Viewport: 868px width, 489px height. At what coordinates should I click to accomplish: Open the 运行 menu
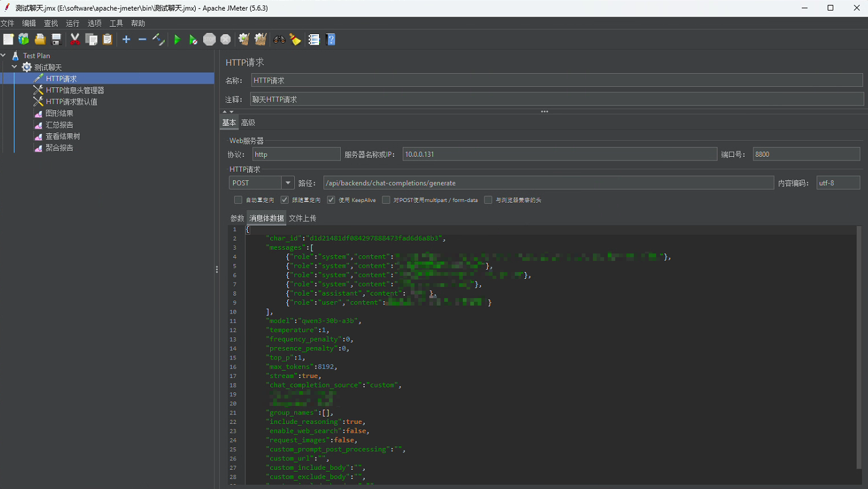pos(72,24)
